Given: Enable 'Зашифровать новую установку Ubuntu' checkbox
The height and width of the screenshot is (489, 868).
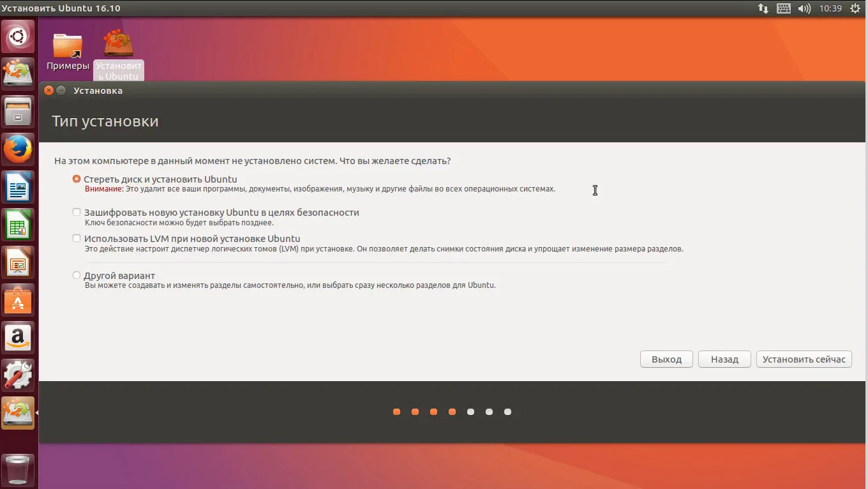Looking at the screenshot, I should point(77,212).
